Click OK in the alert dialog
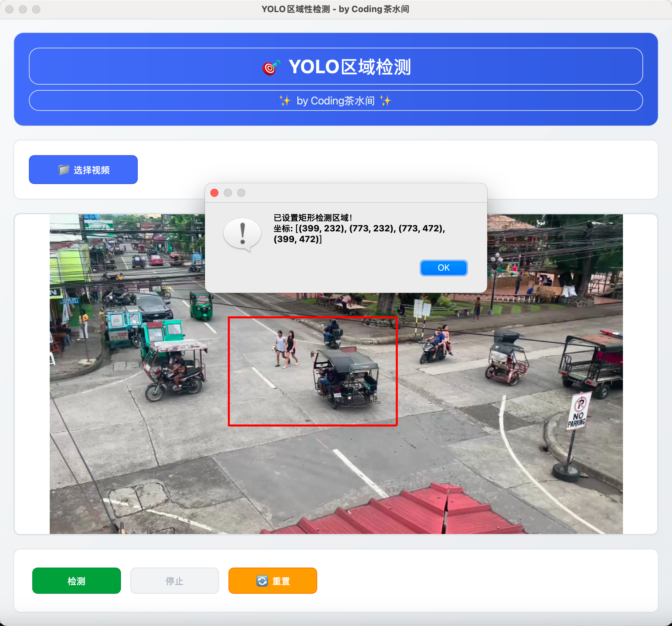The width and height of the screenshot is (672, 626). 443,268
